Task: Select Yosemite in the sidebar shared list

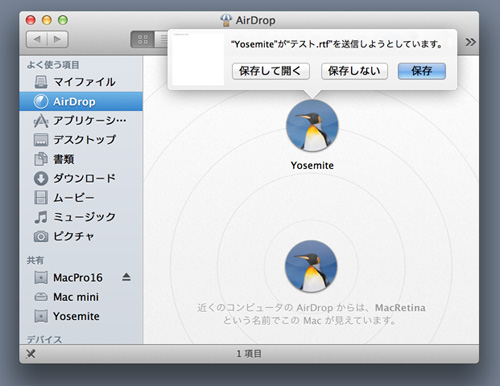Action: coord(81,316)
